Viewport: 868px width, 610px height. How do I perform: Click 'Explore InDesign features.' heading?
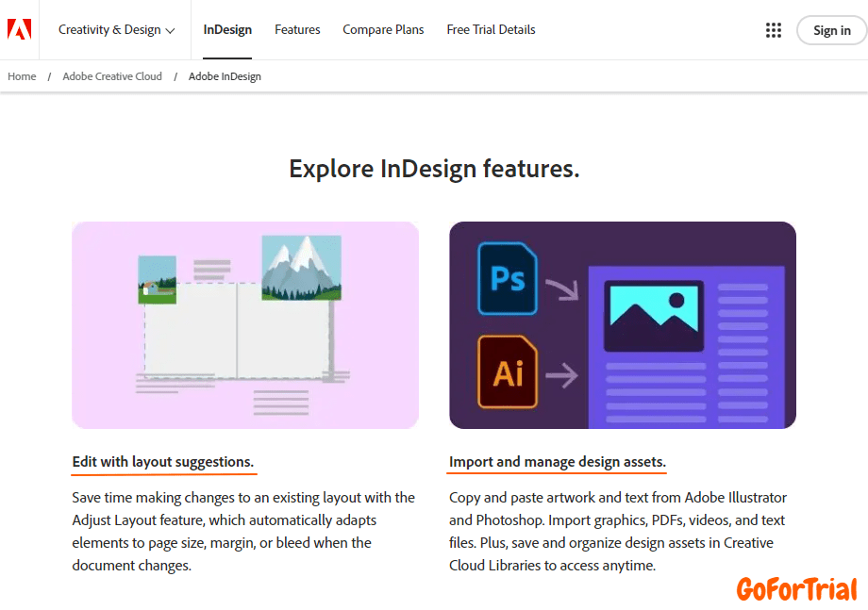434,168
